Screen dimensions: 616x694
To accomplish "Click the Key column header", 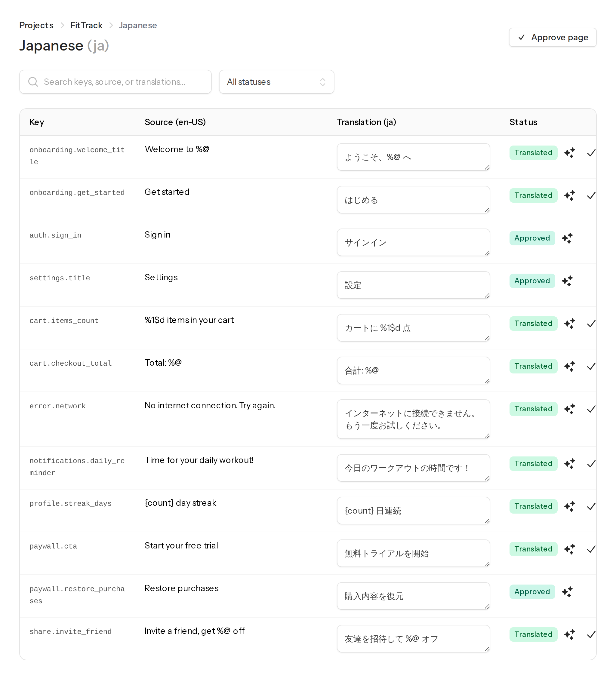I will pyautogui.click(x=37, y=122).
